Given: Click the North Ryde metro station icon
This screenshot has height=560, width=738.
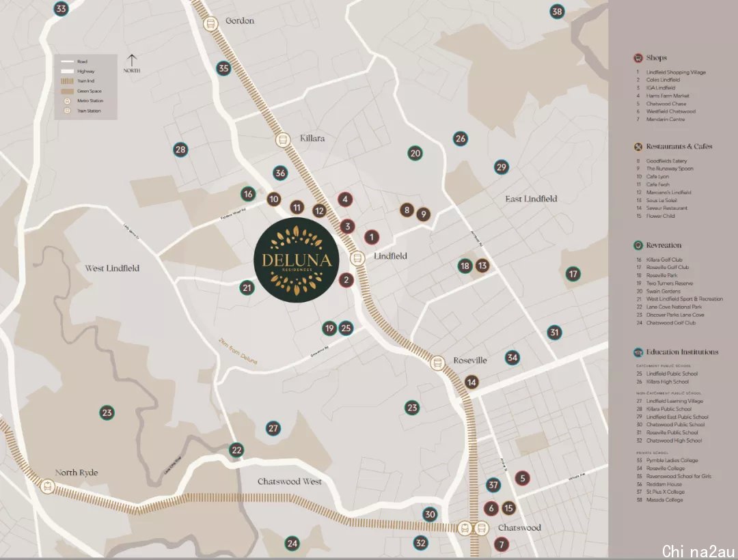Looking at the screenshot, I should [x=47, y=486].
